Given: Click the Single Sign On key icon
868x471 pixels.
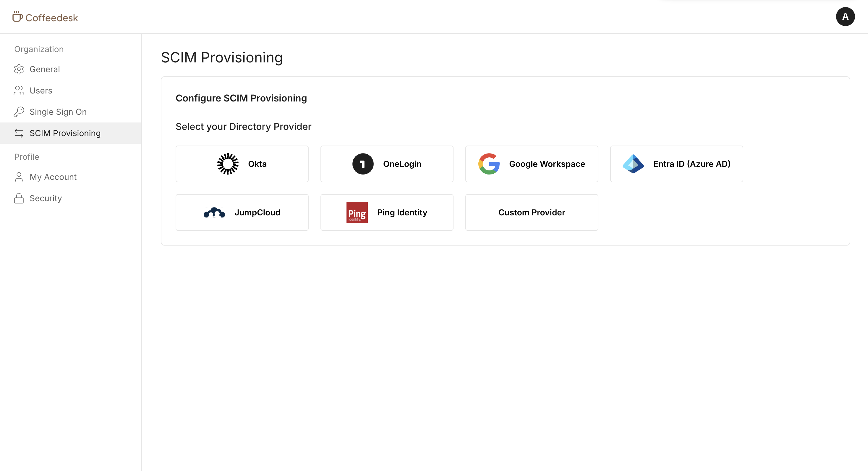Looking at the screenshot, I should (19, 112).
